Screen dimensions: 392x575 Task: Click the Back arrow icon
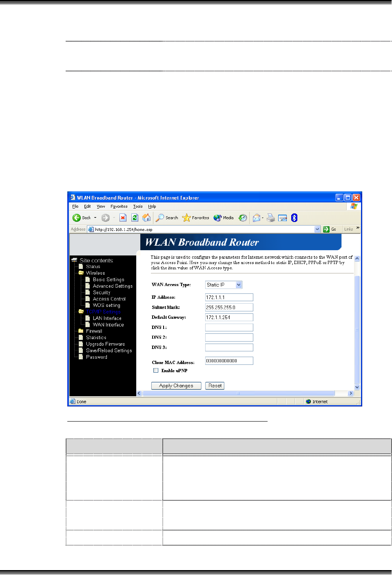pyautogui.click(x=76, y=218)
